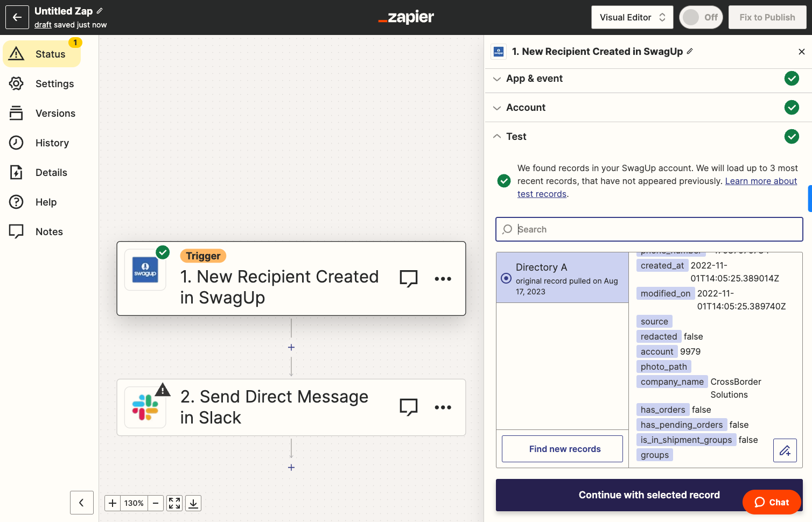Open the Visual Editor dropdown
The height and width of the screenshot is (522, 812).
(x=633, y=17)
